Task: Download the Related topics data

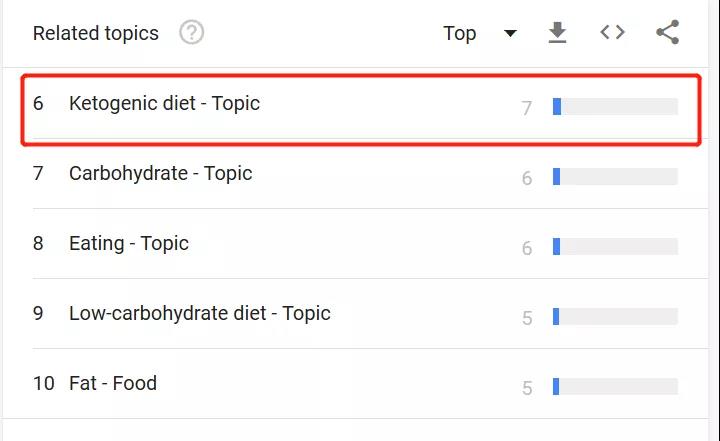Action: coord(558,33)
